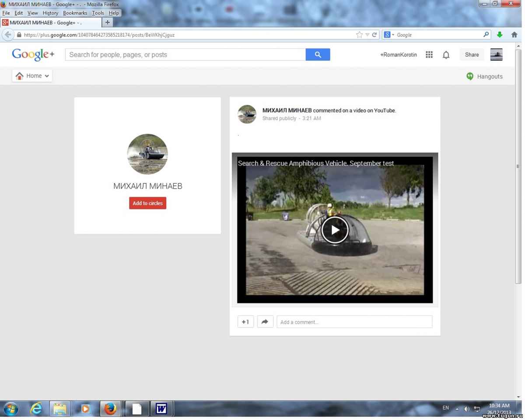Play the Search & Rescue video

tap(335, 230)
